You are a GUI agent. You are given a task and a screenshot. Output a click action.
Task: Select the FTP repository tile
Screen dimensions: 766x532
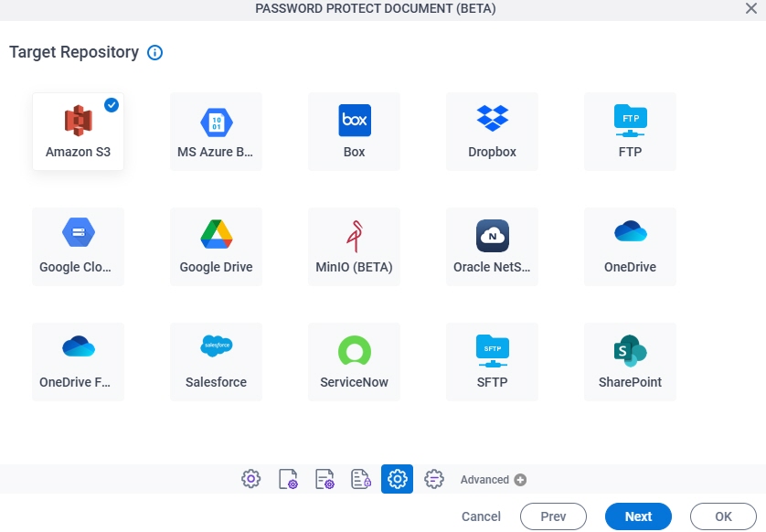click(630, 132)
